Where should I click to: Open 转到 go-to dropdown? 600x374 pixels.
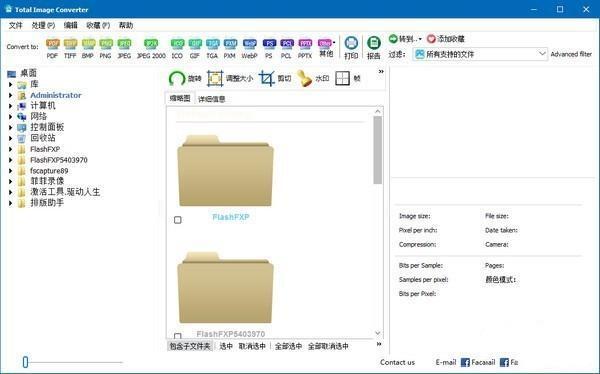(x=405, y=39)
